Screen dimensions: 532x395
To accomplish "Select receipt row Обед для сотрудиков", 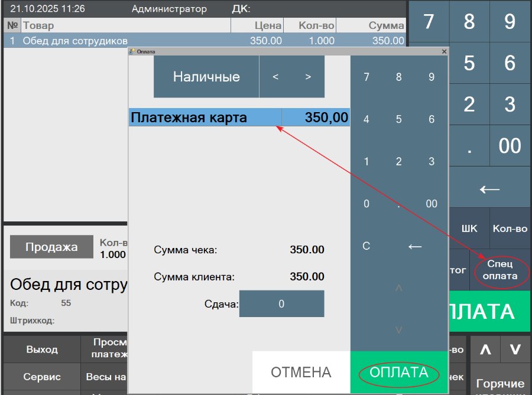I will (205, 41).
